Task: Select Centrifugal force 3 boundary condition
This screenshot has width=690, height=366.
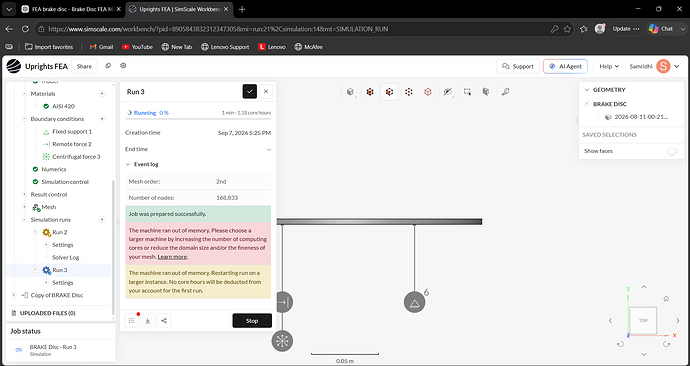Action: click(x=76, y=157)
